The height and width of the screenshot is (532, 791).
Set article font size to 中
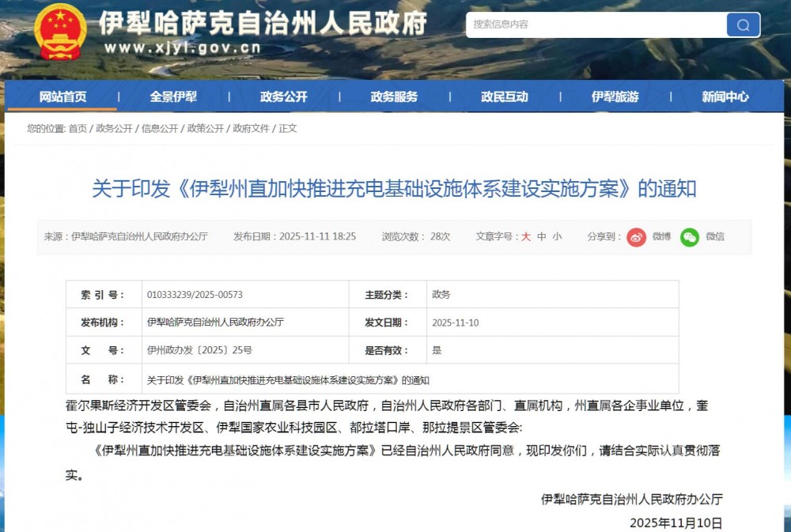(542, 236)
